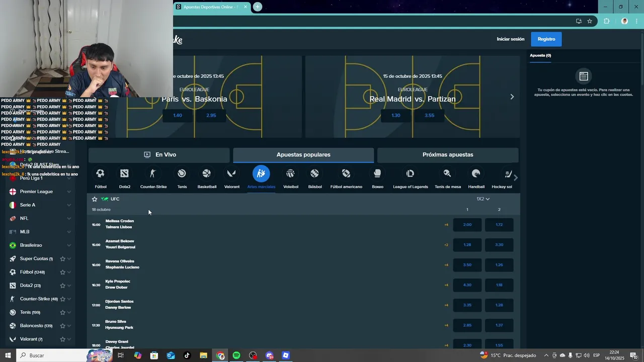Click the bet slip document icon

pos(584,76)
